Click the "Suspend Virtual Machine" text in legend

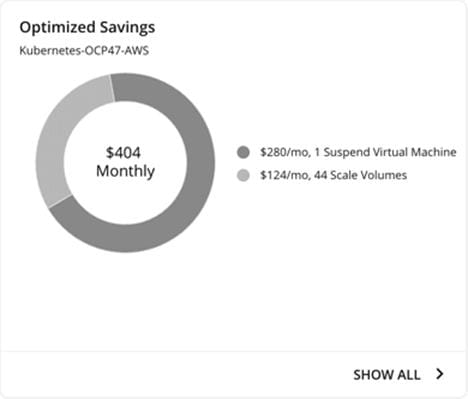pos(390,152)
